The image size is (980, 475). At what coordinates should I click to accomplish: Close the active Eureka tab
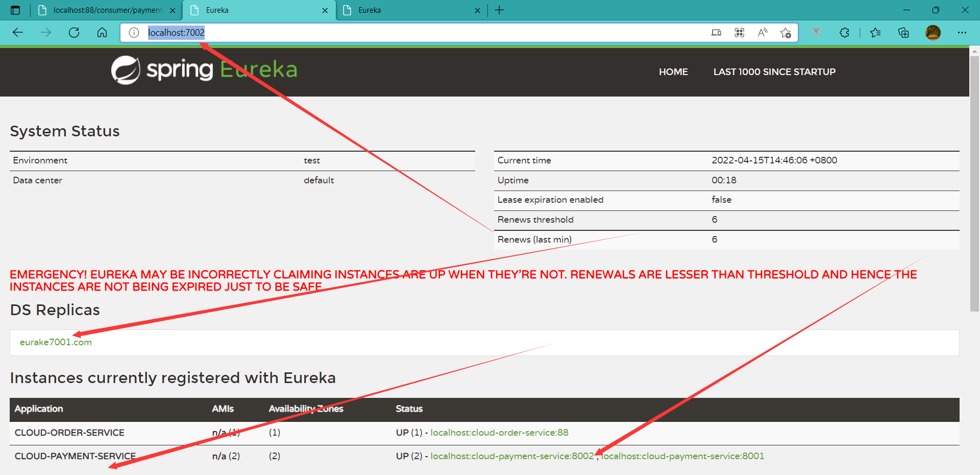tap(325, 10)
